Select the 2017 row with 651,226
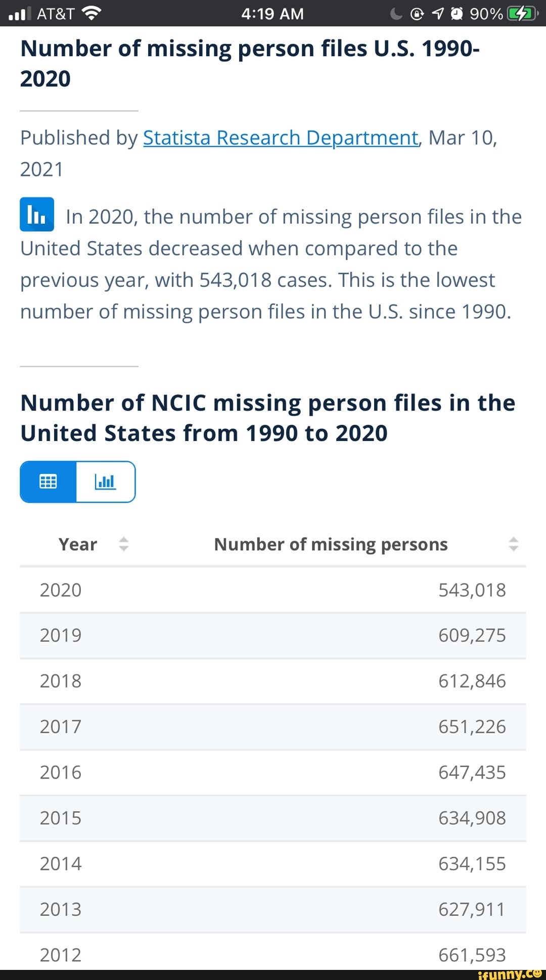This screenshot has height=980, width=546. [x=273, y=727]
